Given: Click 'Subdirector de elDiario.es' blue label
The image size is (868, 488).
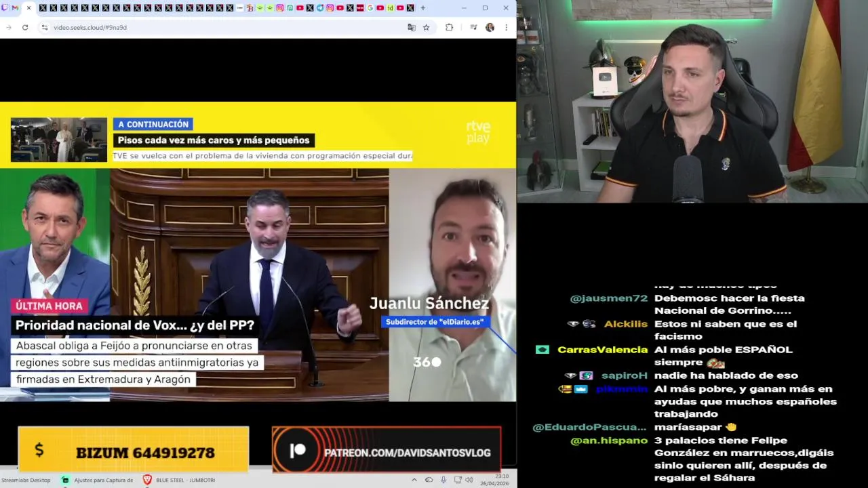Looking at the screenshot, I should (x=435, y=322).
